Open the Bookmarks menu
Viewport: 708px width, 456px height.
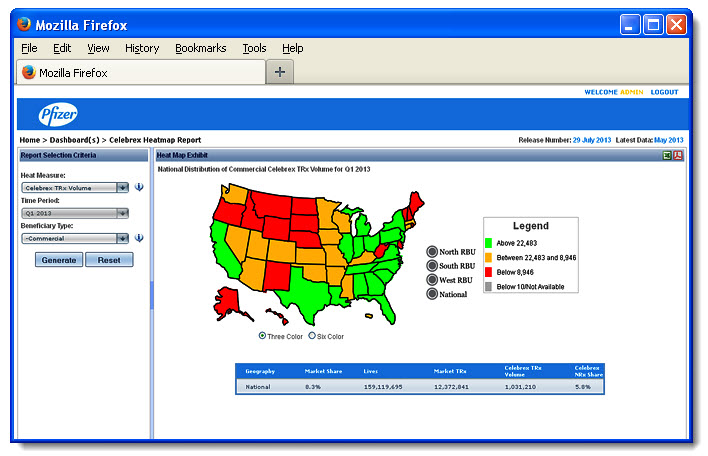click(200, 48)
